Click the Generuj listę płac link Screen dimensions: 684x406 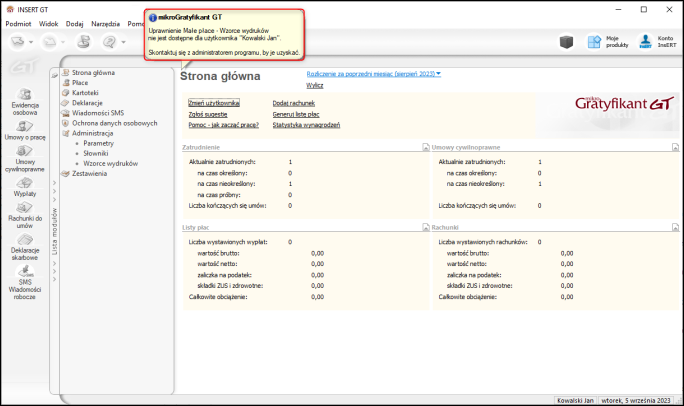[x=296, y=114]
